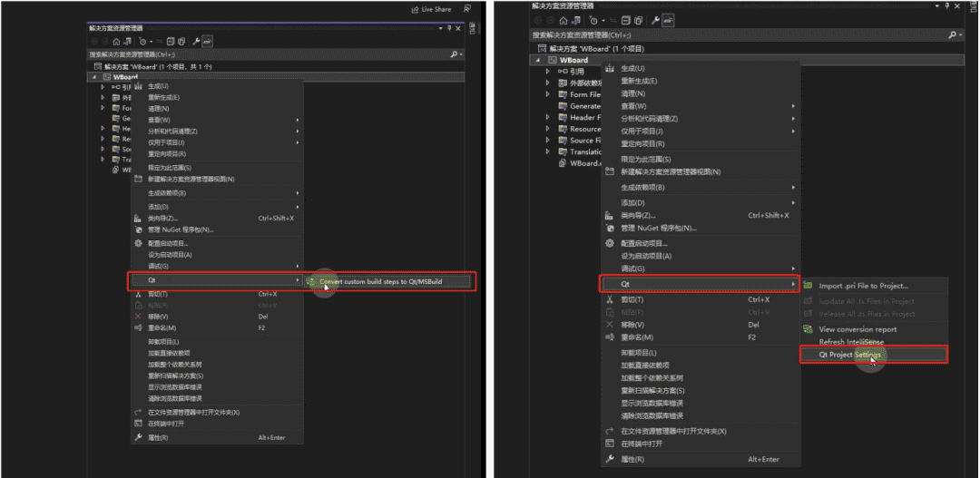Click pending changes filter clock icon in right panel

click(593, 21)
